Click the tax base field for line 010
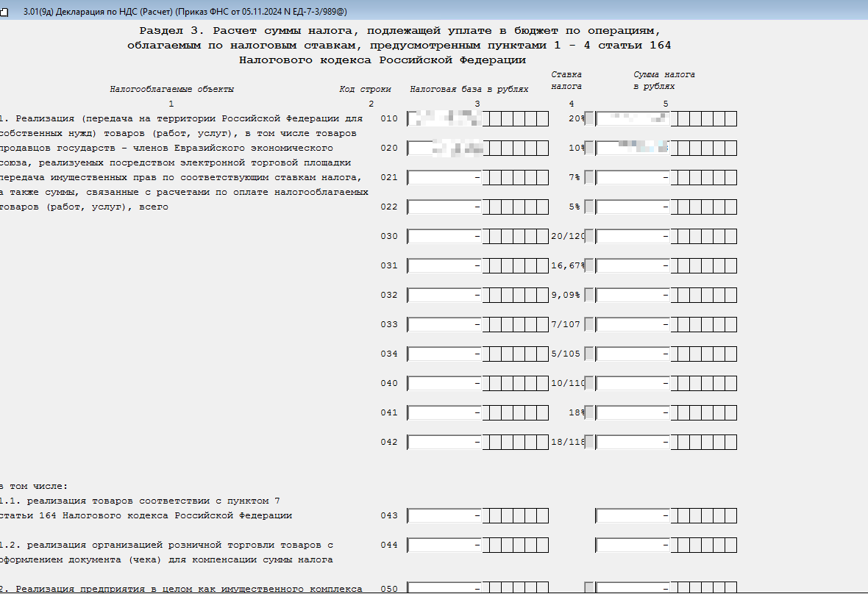This screenshot has height=594, width=868. coord(444,119)
